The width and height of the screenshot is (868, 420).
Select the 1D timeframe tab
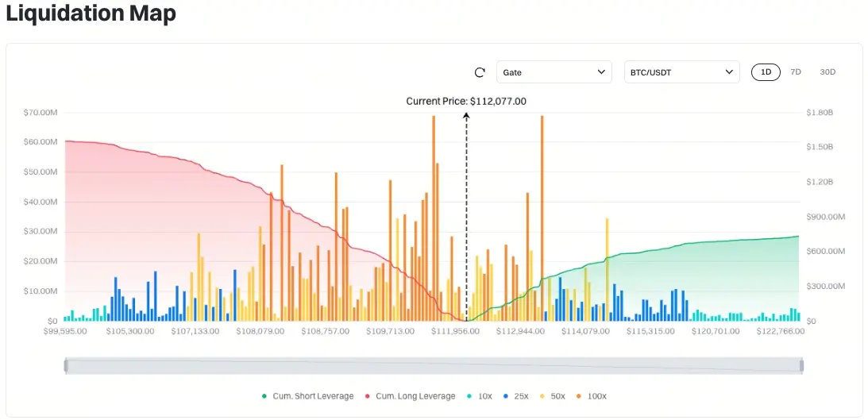click(766, 72)
